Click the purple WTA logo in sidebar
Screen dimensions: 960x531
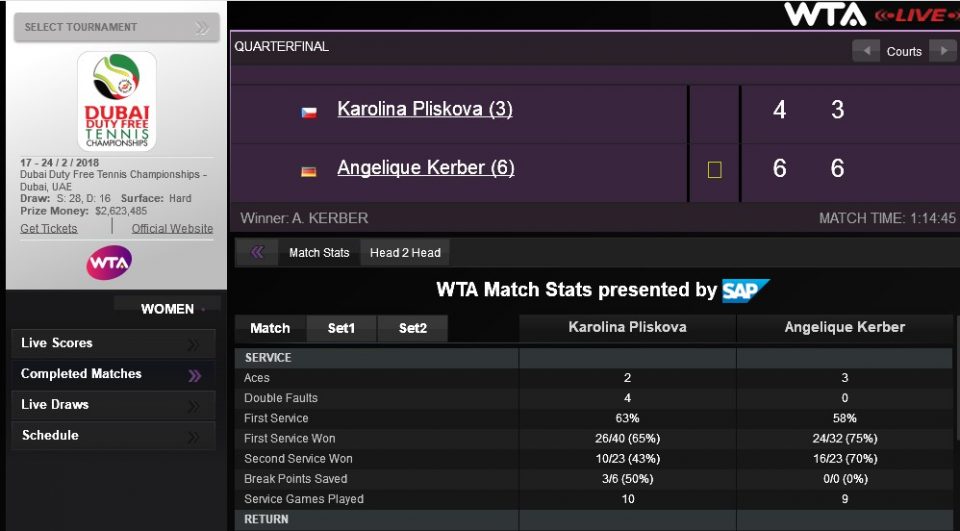tap(109, 263)
